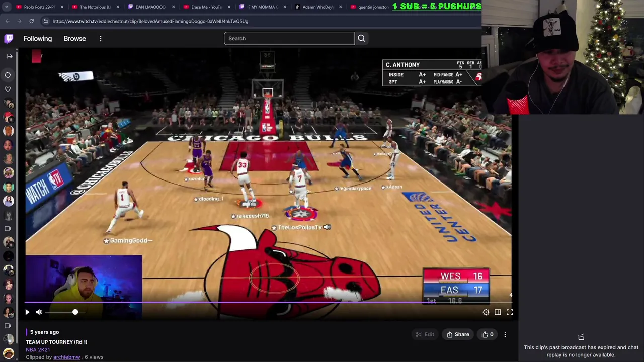
Task: Click the clip icon above chat expired notice
Action: point(581,337)
